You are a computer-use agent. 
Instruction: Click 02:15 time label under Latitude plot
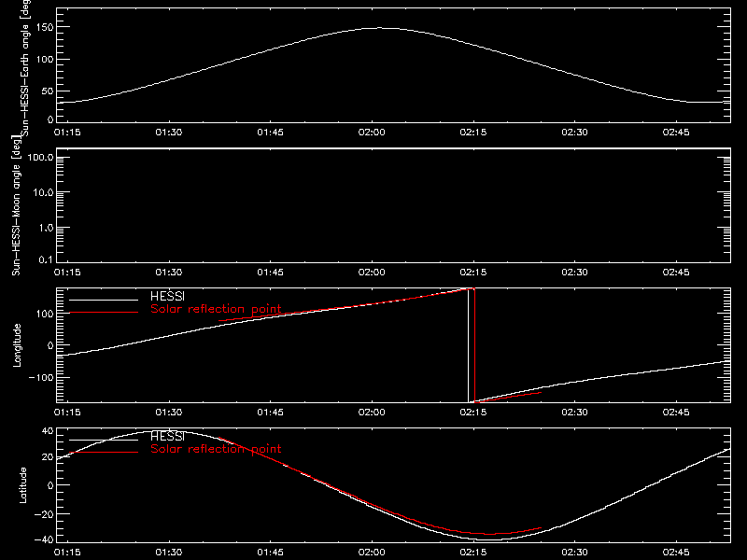point(473,552)
